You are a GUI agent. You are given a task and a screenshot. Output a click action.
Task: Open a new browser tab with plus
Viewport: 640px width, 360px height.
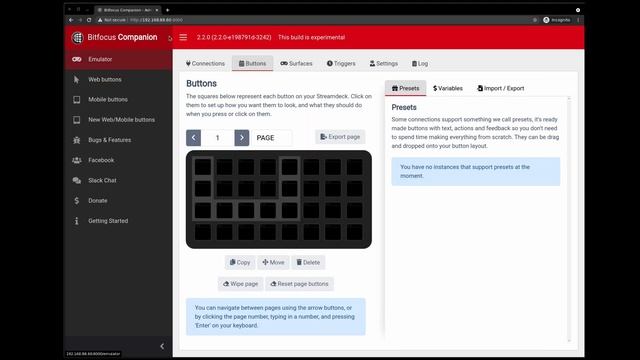[x=167, y=10]
